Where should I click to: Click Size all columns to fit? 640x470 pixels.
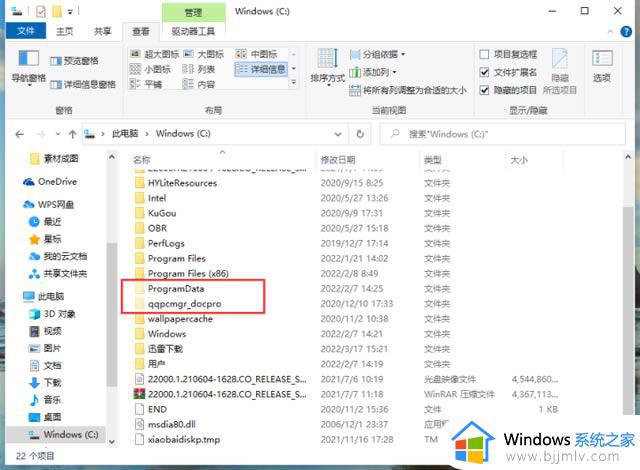tap(408, 90)
